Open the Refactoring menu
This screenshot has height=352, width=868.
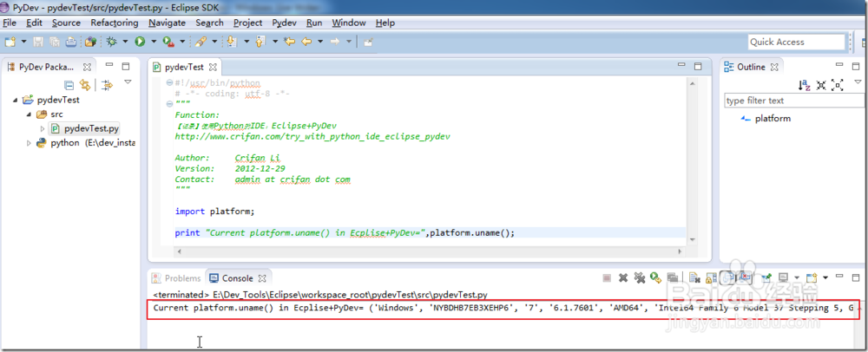pos(115,23)
